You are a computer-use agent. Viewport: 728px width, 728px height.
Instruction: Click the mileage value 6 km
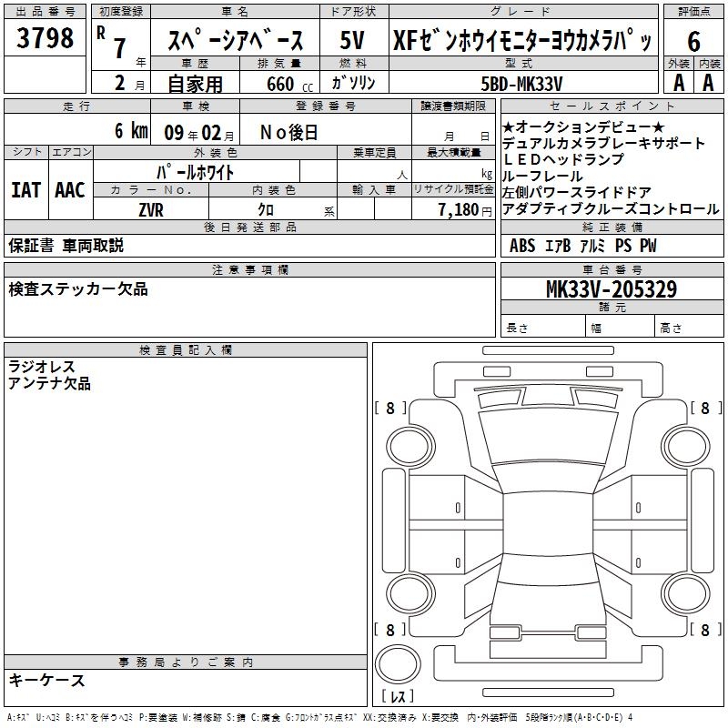[x=132, y=131]
